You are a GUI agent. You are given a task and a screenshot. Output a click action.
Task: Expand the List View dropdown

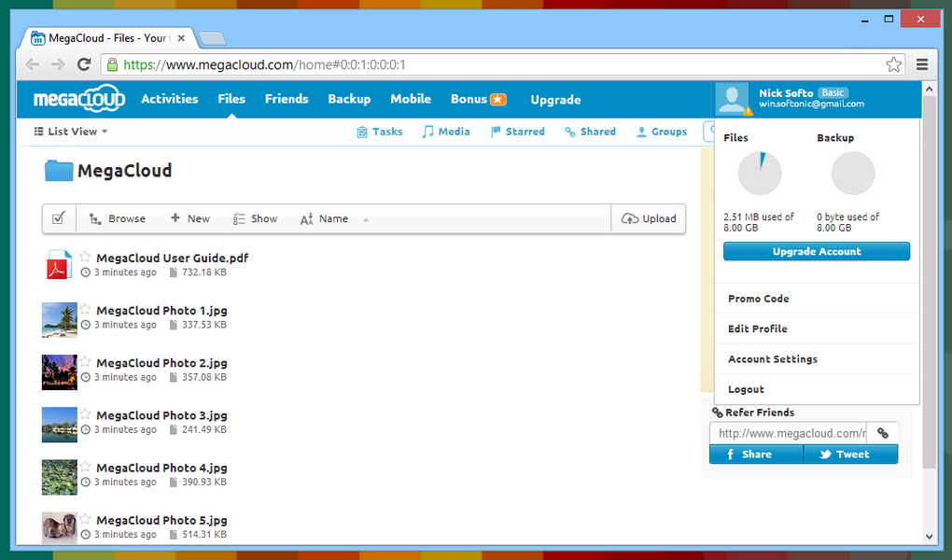click(x=71, y=132)
